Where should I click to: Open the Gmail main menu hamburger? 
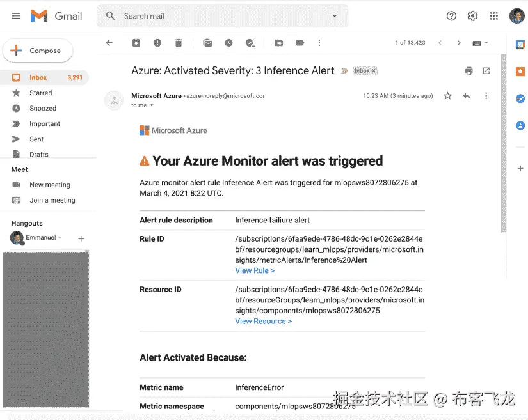pyautogui.click(x=16, y=16)
